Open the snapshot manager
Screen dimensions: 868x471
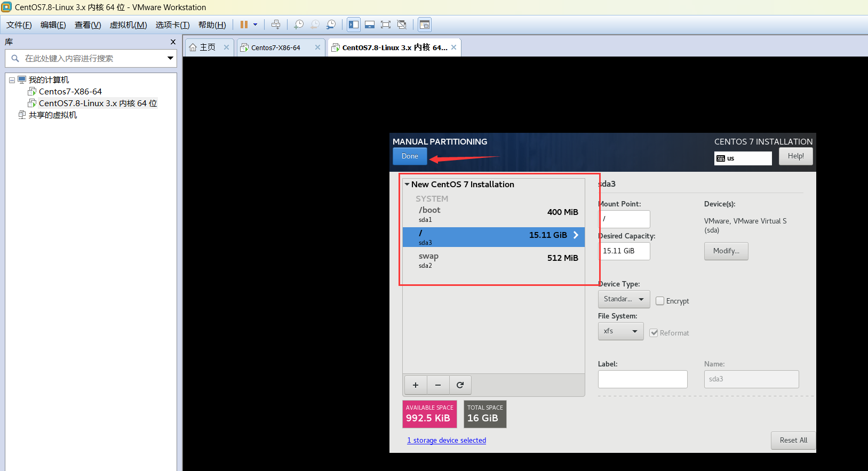[x=331, y=25]
